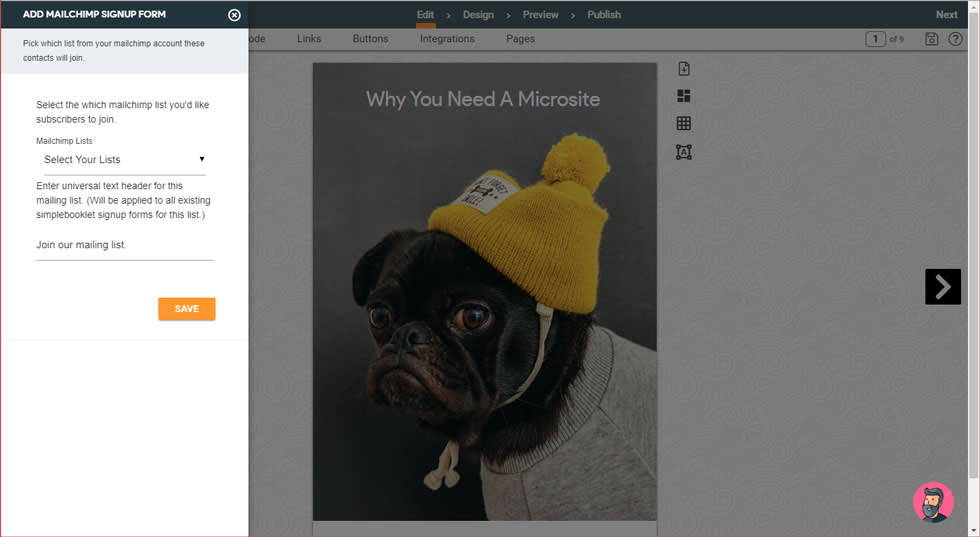Screen dimensions: 980x537
Task: Open the layout blocks icon
Action: coord(684,96)
